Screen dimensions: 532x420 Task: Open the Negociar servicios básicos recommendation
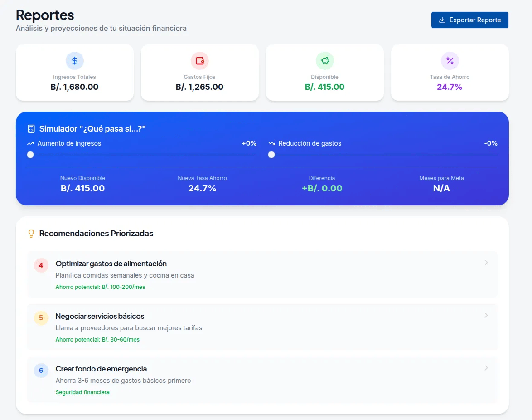click(x=262, y=327)
